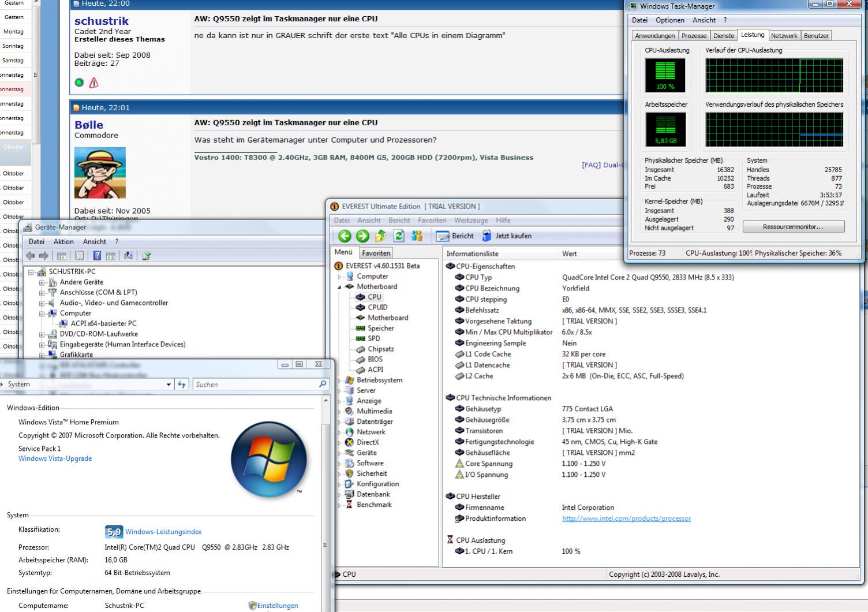Click Einstellungen link in System window
Screen dimensions: 868x612
(x=278, y=606)
